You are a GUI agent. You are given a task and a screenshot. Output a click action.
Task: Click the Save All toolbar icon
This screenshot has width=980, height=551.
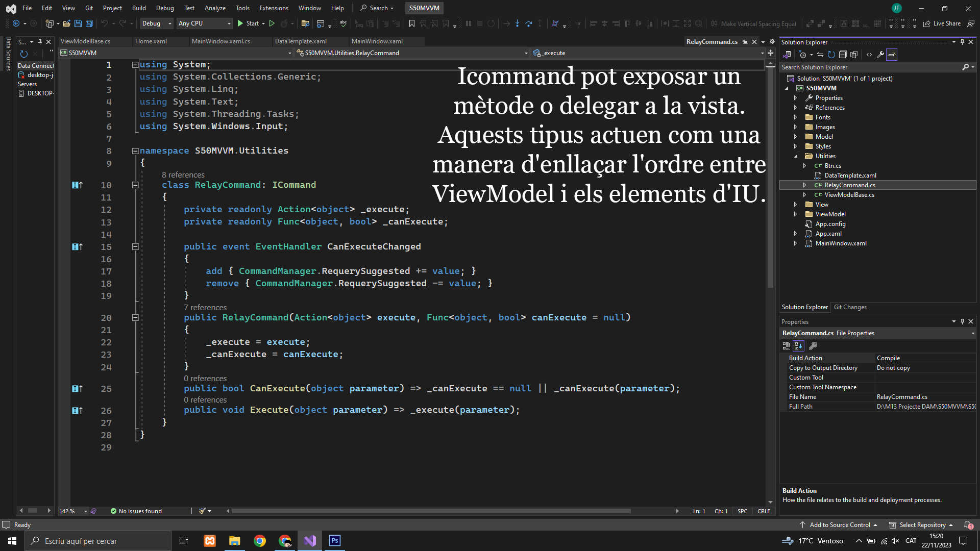(x=89, y=23)
